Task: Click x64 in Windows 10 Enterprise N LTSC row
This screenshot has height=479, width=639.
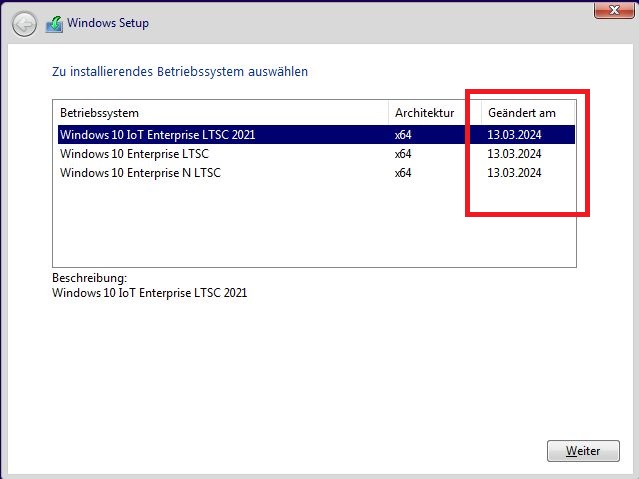Action: coord(403,173)
